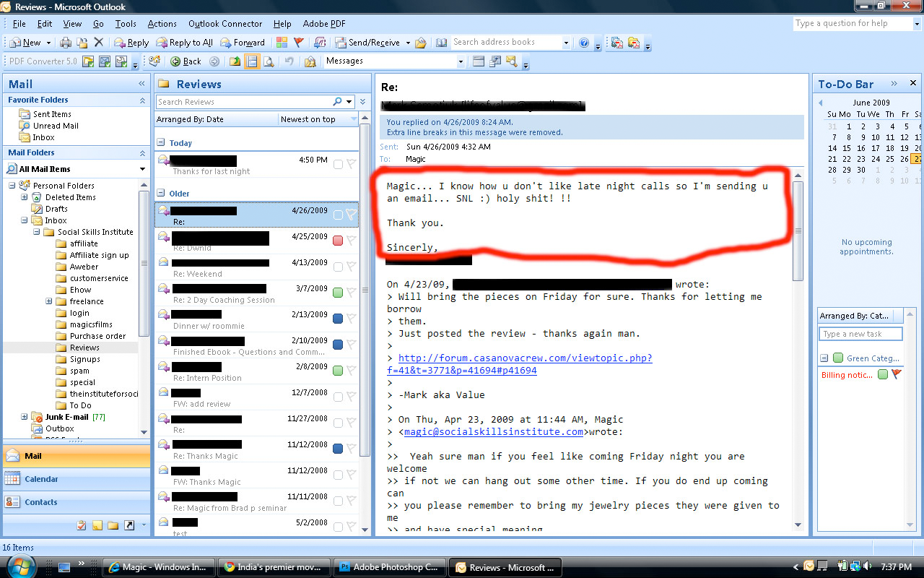The height and width of the screenshot is (578, 924).
Task: Open the Go menu
Action: pyautogui.click(x=98, y=24)
